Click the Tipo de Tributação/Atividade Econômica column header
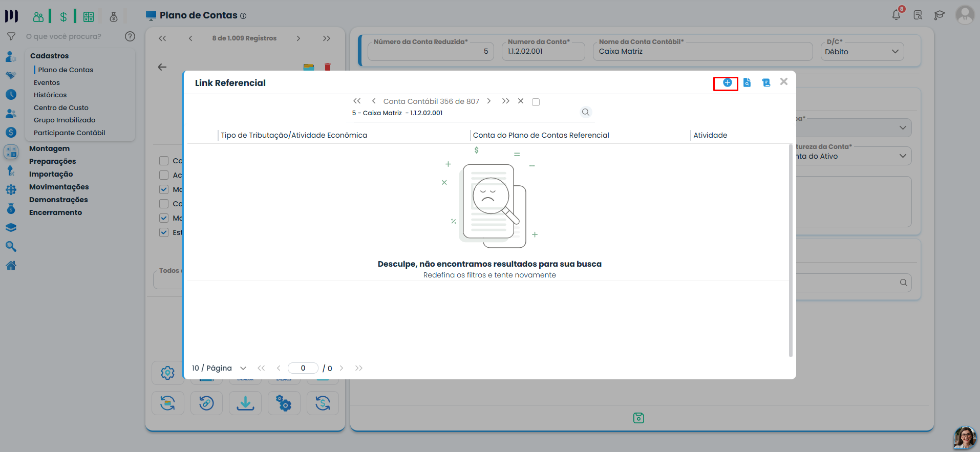The height and width of the screenshot is (452, 980). [x=294, y=135]
